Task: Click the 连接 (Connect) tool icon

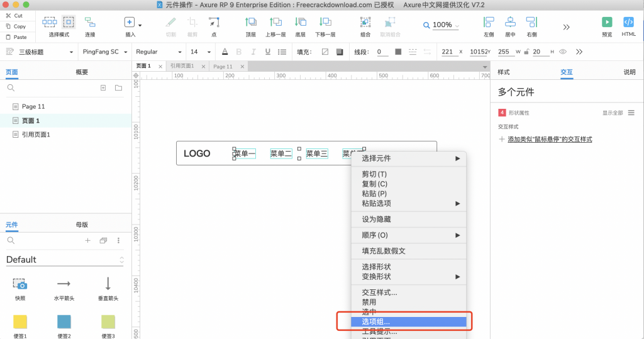Action: click(x=90, y=23)
